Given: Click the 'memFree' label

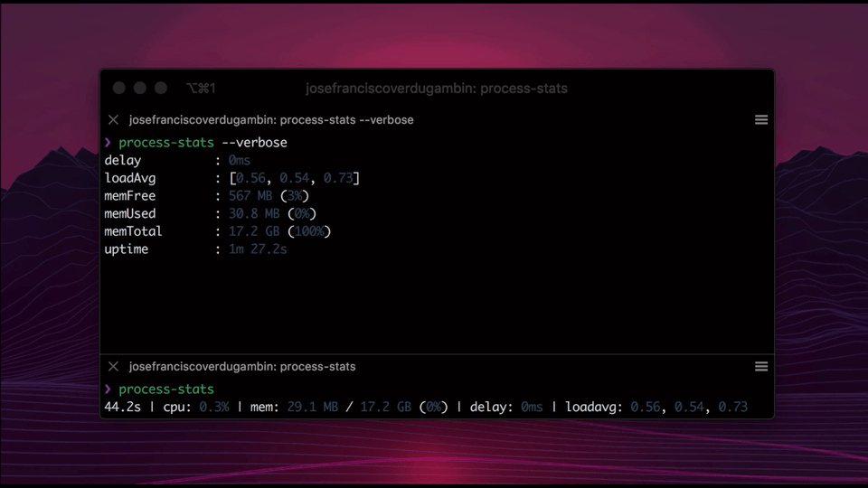Looking at the screenshot, I should coord(130,196).
